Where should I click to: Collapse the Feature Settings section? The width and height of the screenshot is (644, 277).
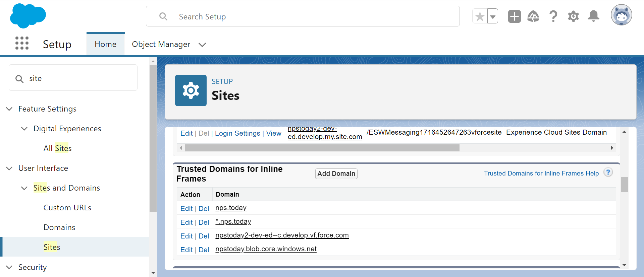[x=9, y=109]
